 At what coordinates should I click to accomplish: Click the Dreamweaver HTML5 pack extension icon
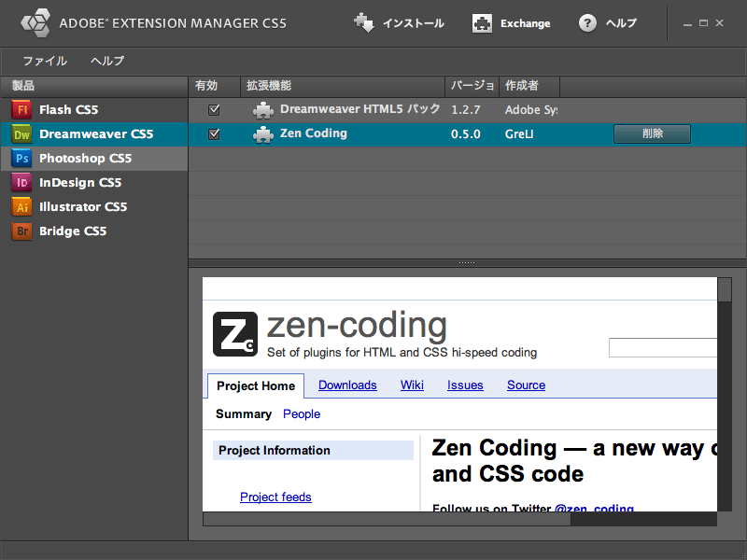click(x=263, y=110)
